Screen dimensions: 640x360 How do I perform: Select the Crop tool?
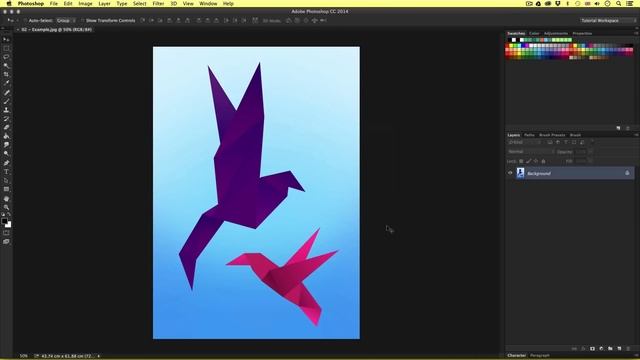click(x=6, y=75)
